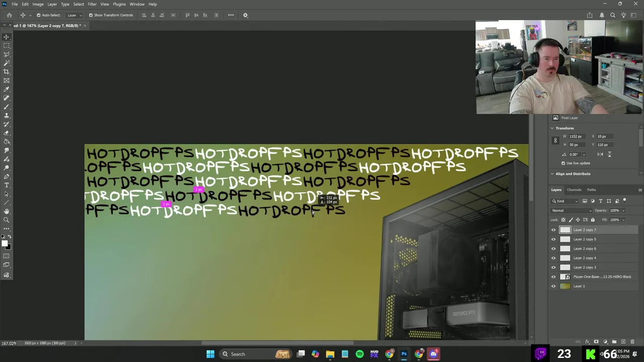Collapse Align and Distribute section
644x362 pixels.
pos(552,174)
